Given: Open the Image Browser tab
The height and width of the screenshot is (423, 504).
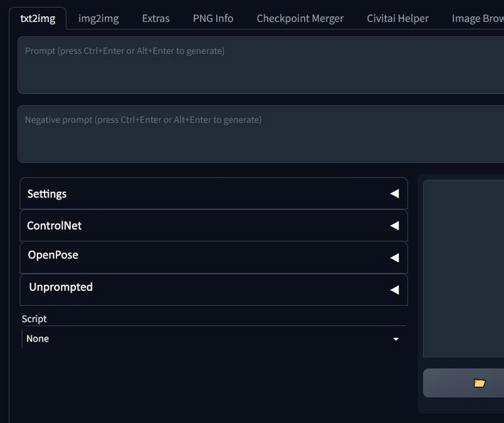Looking at the screenshot, I should click(x=477, y=18).
